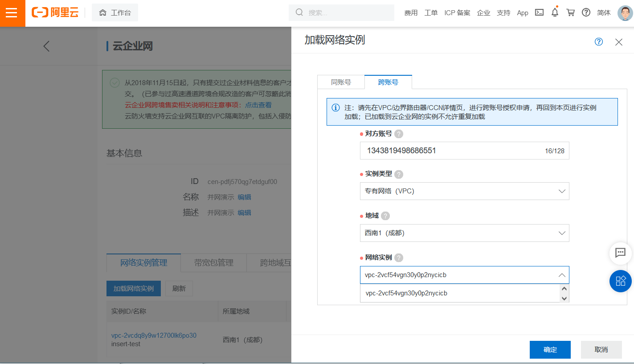Click the dropdown list scroll up arrow
The image size is (634, 364).
[x=564, y=289]
